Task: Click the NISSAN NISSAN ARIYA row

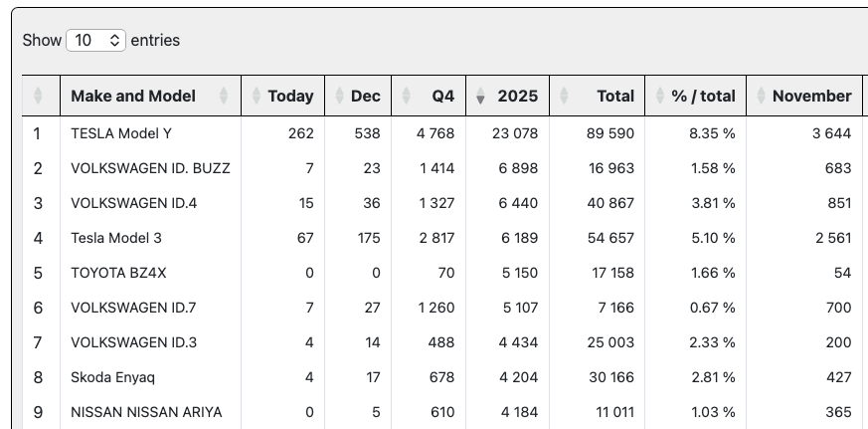Action: pos(146,412)
